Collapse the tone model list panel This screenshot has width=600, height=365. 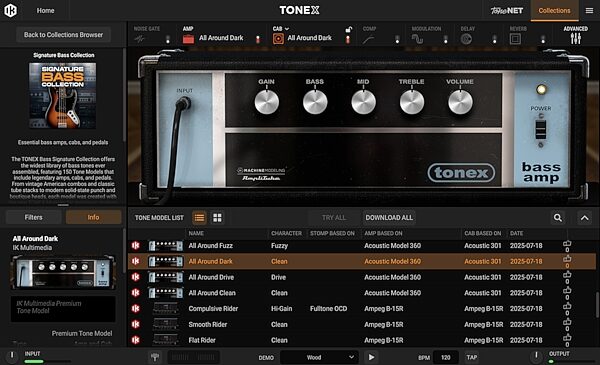[585, 218]
